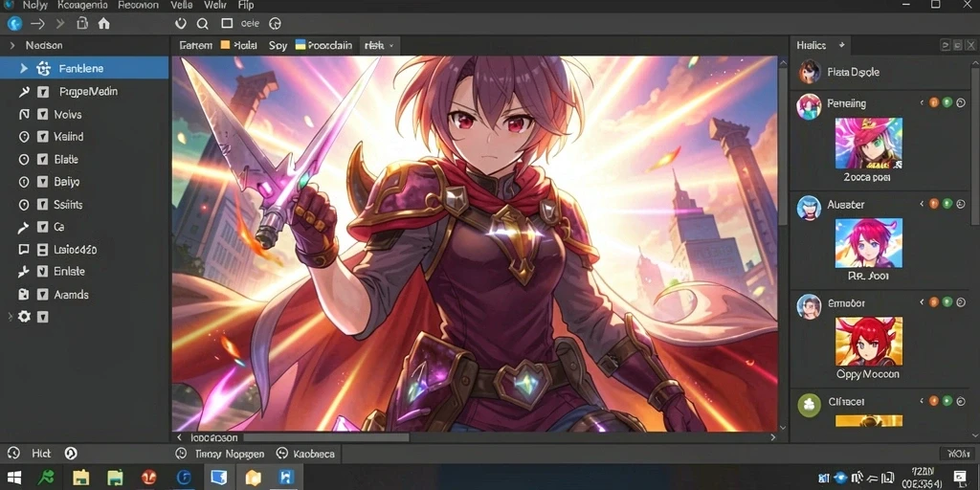The width and height of the screenshot is (980, 490).
Task: Click the globe icon at toolbar start
Action: pyautogui.click(x=14, y=24)
